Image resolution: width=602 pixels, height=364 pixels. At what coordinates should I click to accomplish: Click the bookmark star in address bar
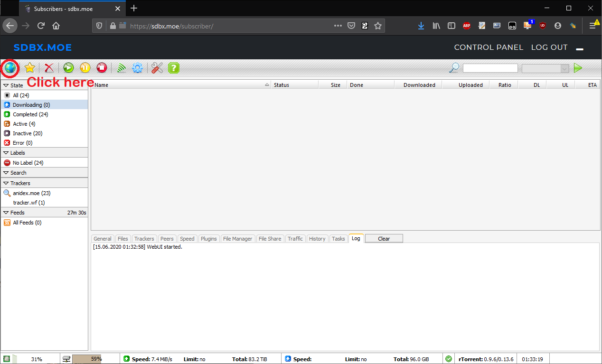(378, 26)
